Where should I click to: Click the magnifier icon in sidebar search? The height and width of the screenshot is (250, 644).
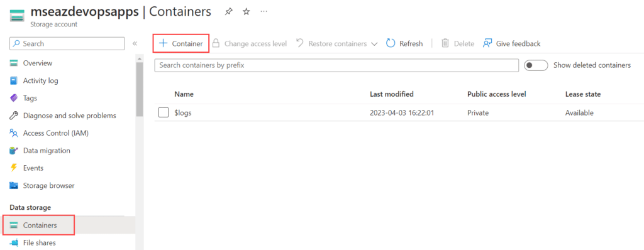point(16,43)
